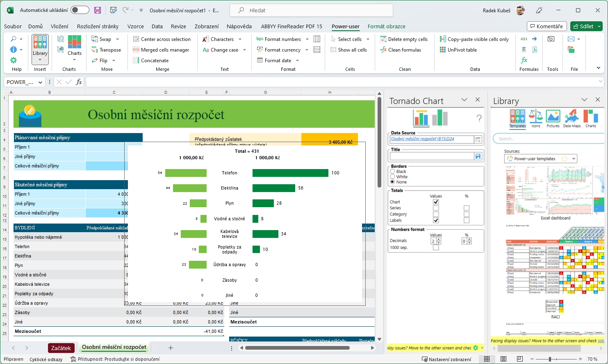The height and width of the screenshot is (364, 608).
Task: Click the zoom slider in status bar
Action: coord(550,359)
